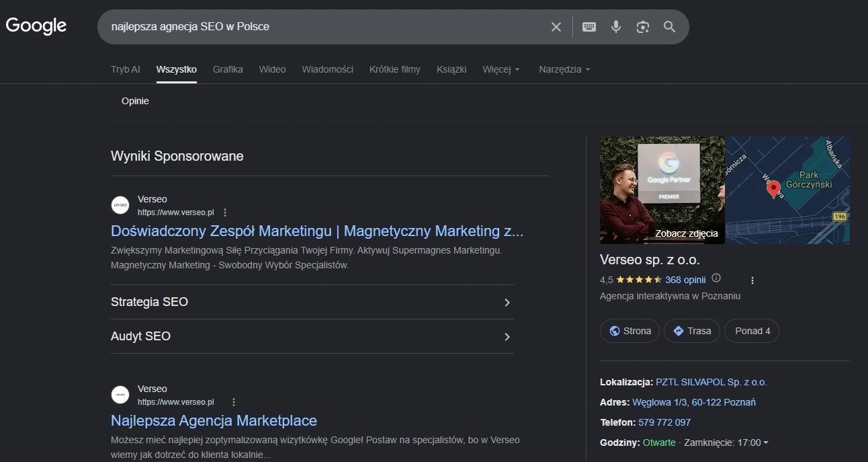Open the map thumbnail showing Park Górczyński
Screen dimensions: 868x462
click(788, 190)
